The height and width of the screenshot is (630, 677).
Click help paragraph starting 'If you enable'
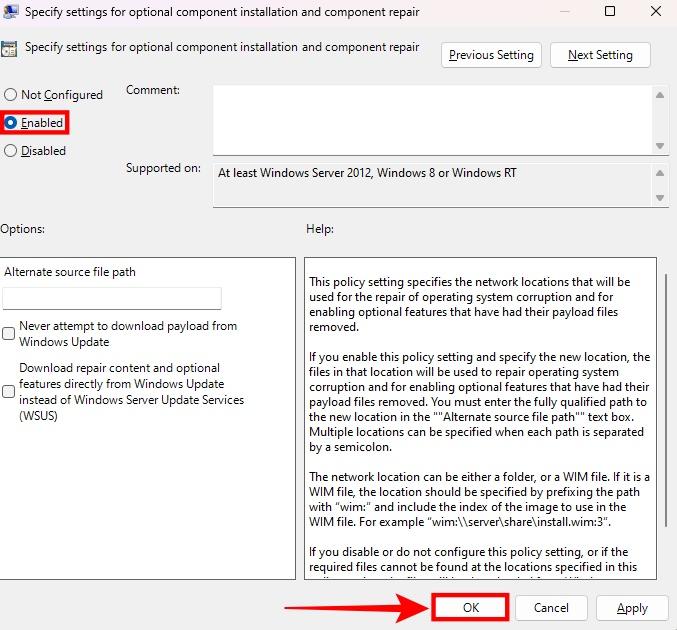tap(479, 402)
